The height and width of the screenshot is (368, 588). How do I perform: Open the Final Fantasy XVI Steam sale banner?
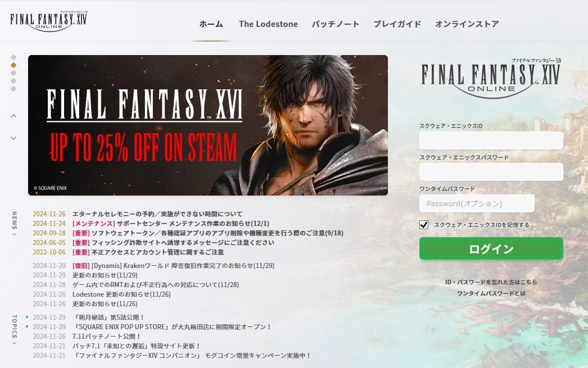[x=208, y=125]
